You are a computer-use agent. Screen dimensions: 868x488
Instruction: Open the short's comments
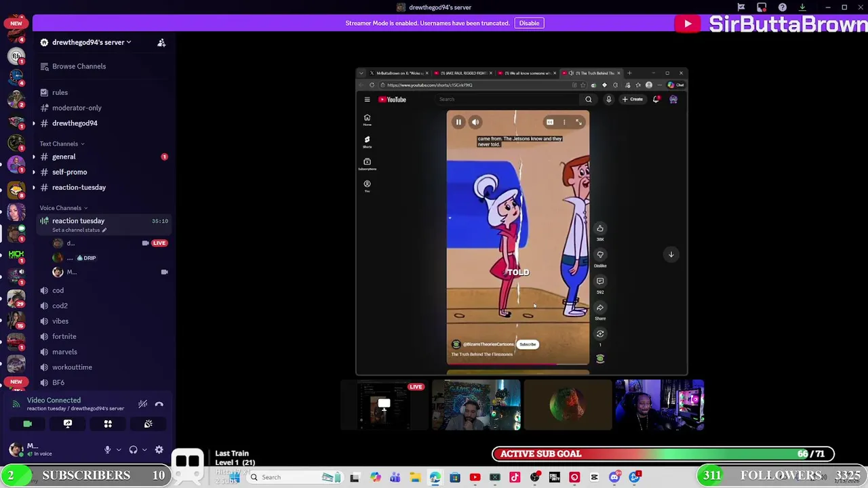point(600,281)
